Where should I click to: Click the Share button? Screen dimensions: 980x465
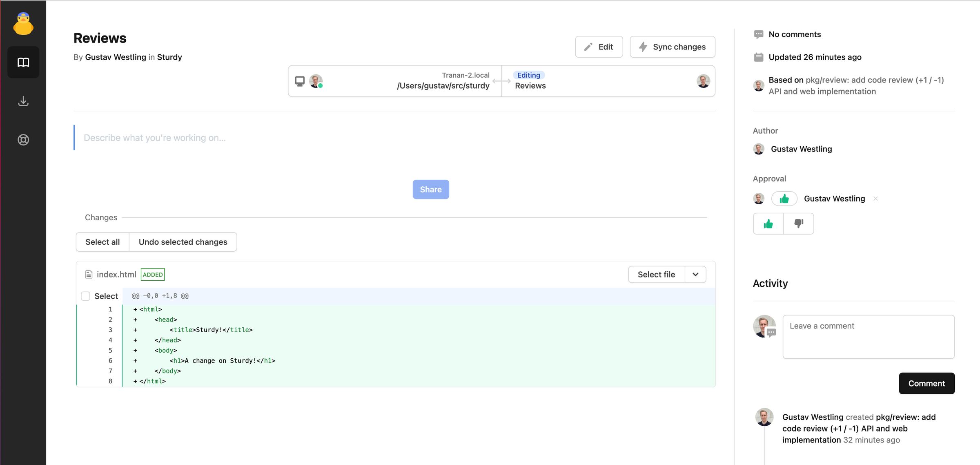(430, 189)
